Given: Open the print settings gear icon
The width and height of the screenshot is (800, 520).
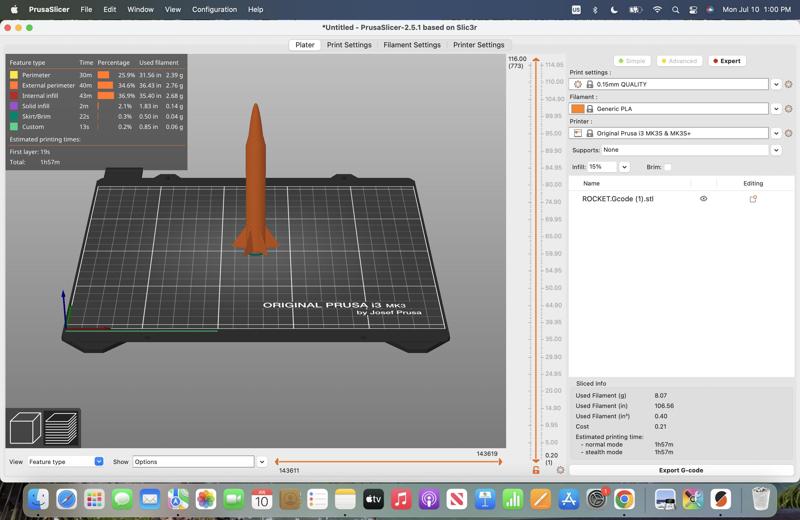Looking at the screenshot, I should [789, 85].
